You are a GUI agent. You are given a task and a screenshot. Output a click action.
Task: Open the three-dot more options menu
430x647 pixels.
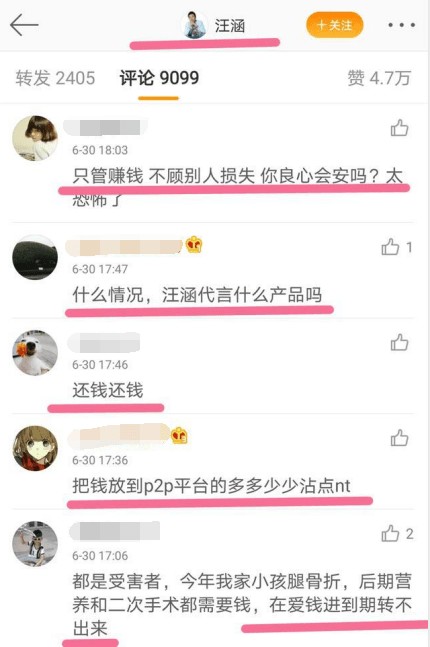[x=401, y=25]
